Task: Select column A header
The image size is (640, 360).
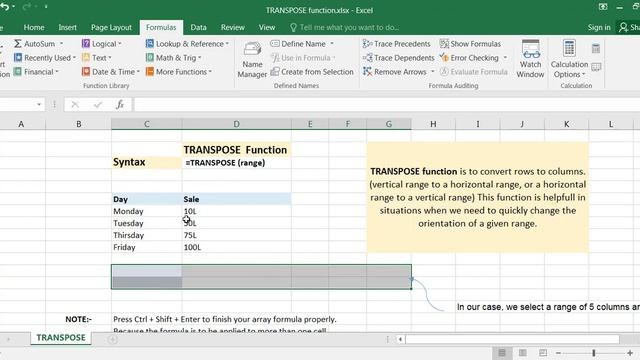Action: [21, 124]
